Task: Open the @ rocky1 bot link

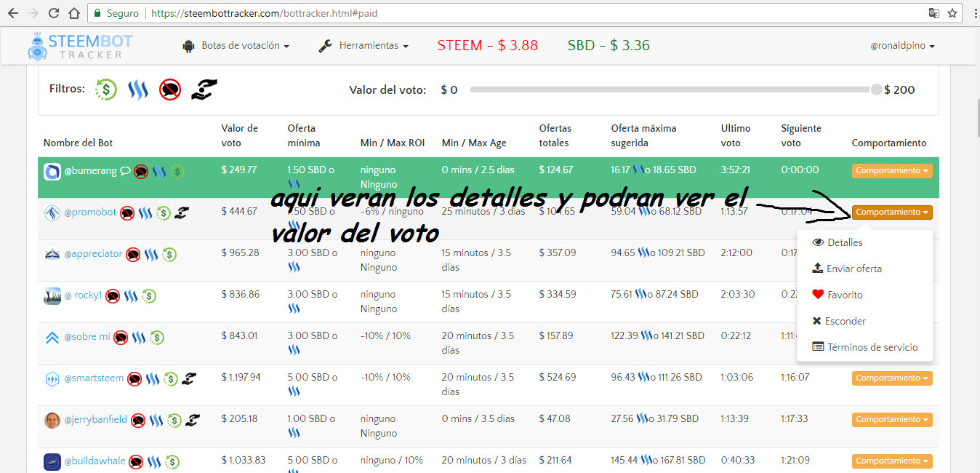Action: click(x=84, y=295)
